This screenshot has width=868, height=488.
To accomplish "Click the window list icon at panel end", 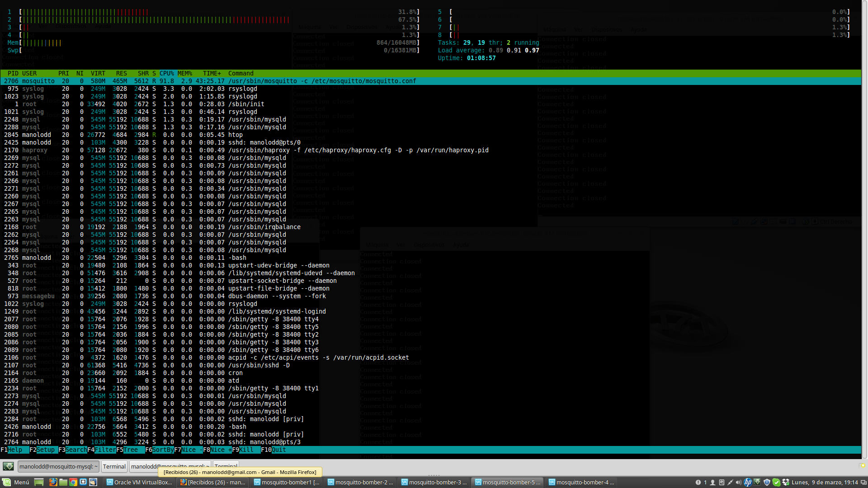I will click(x=863, y=482).
